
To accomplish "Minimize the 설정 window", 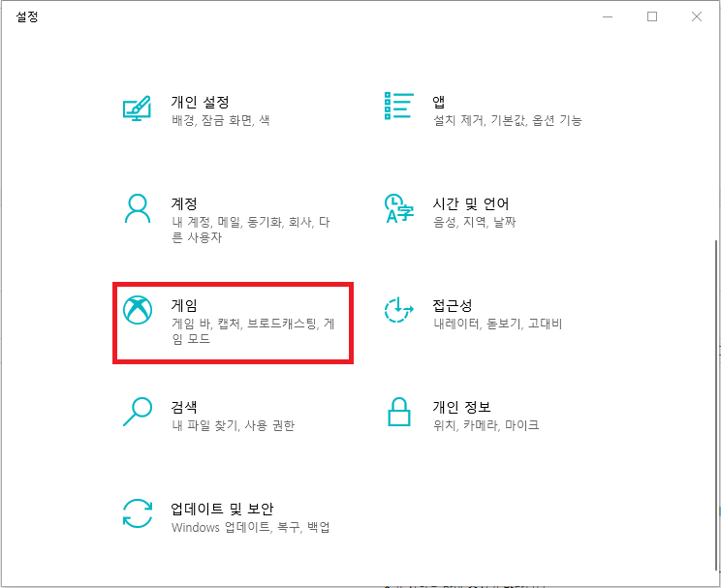I will pyautogui.click(x=608, y=16).
